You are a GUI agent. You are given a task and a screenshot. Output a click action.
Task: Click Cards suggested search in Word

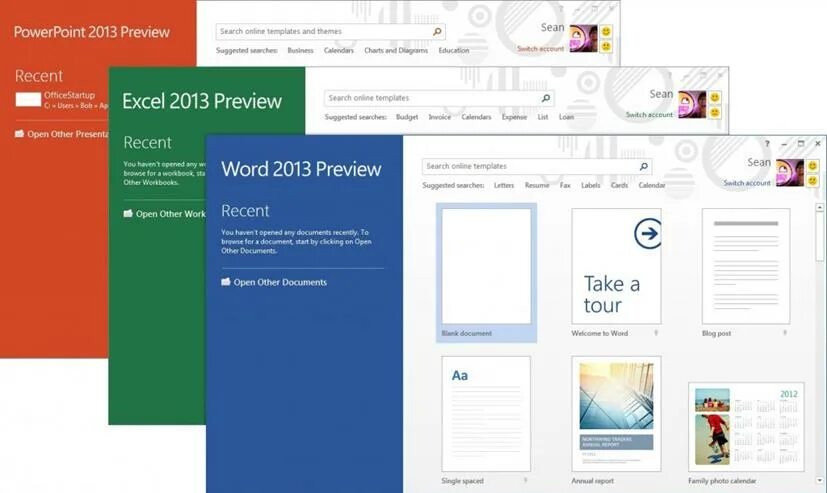619,185
